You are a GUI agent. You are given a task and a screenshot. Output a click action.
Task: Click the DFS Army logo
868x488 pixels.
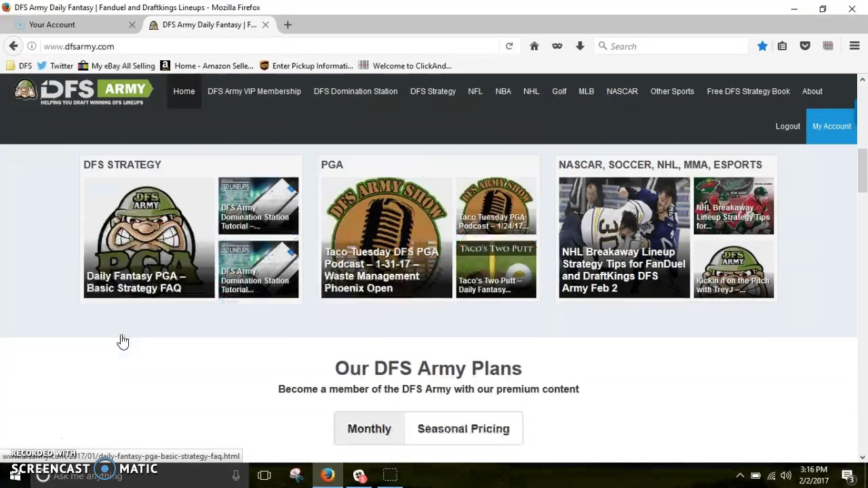click(x=84, y=91)
